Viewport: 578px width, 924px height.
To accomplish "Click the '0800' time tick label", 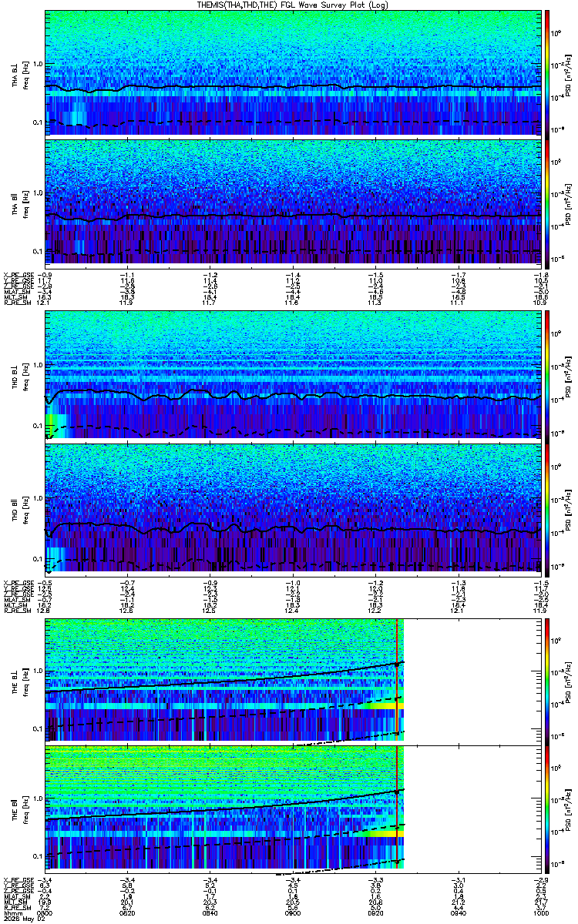I will pos(45,913).
